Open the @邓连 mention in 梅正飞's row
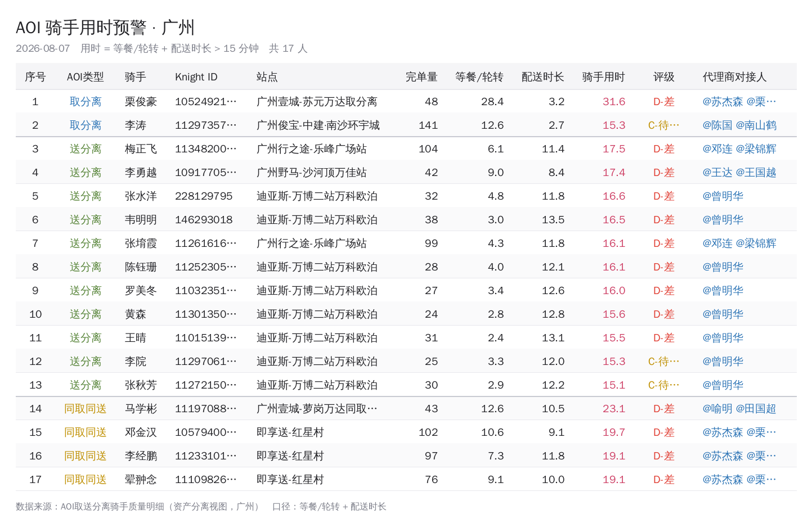Viewport: 812px width, 532px height. click(x=717, y=149)
